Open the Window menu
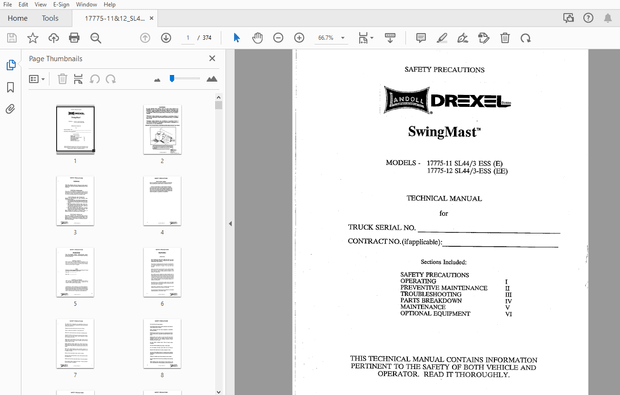 pos(86,4)
